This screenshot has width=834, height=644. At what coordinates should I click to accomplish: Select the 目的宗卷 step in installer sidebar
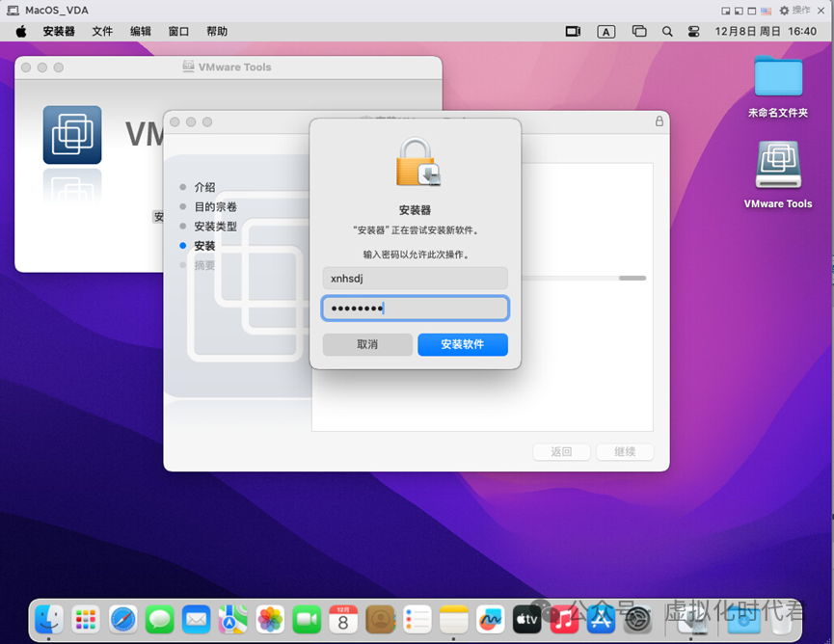click(x=215, y=207)
